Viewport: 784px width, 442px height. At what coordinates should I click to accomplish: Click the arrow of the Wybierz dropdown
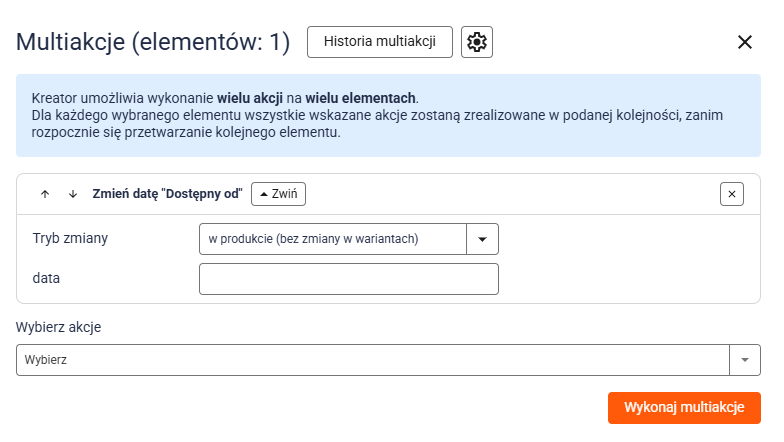745,360
